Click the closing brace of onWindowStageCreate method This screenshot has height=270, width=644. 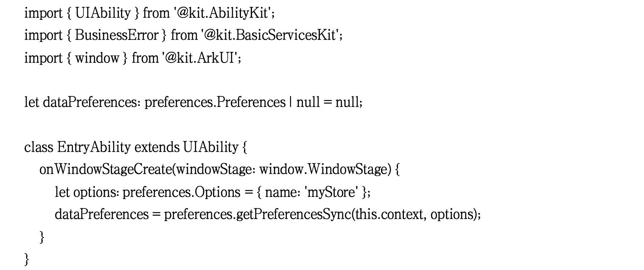(42, 236)
